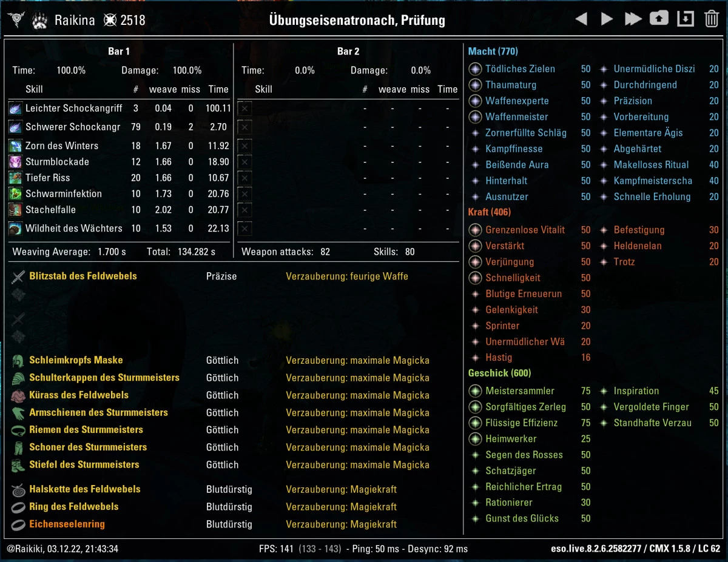Click the Weaving Average 1.700 s value
The height and width of the screenshot is (562, 728).
[110, 252]
